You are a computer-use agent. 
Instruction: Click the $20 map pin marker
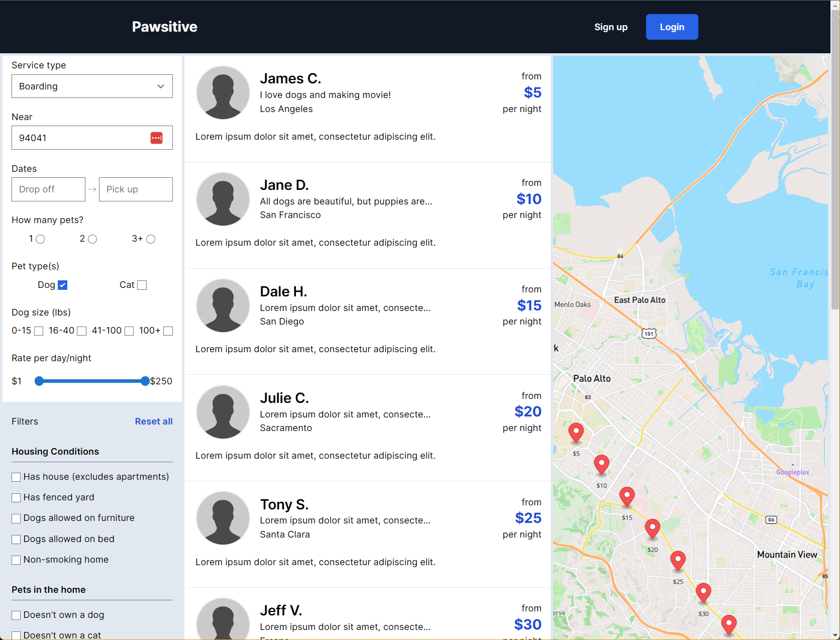point(652,528)
